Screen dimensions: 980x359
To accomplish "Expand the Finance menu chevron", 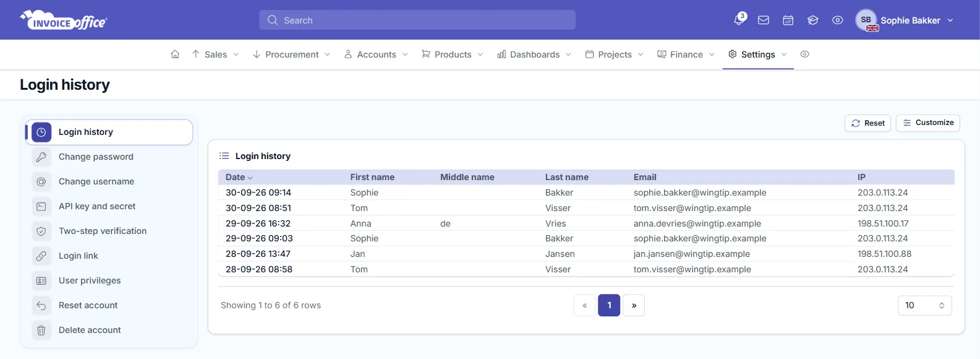I will pos(712,54).
